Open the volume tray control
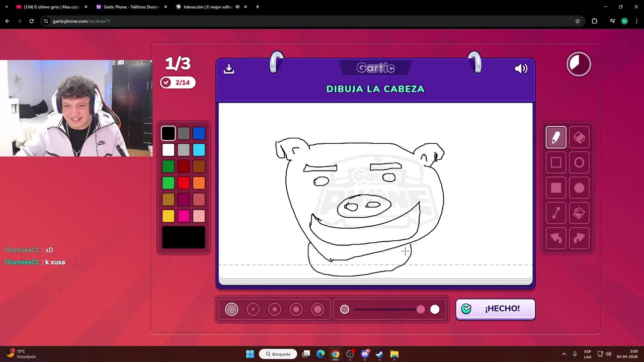This screenshot has height=362, width=644. click(608, 354)
